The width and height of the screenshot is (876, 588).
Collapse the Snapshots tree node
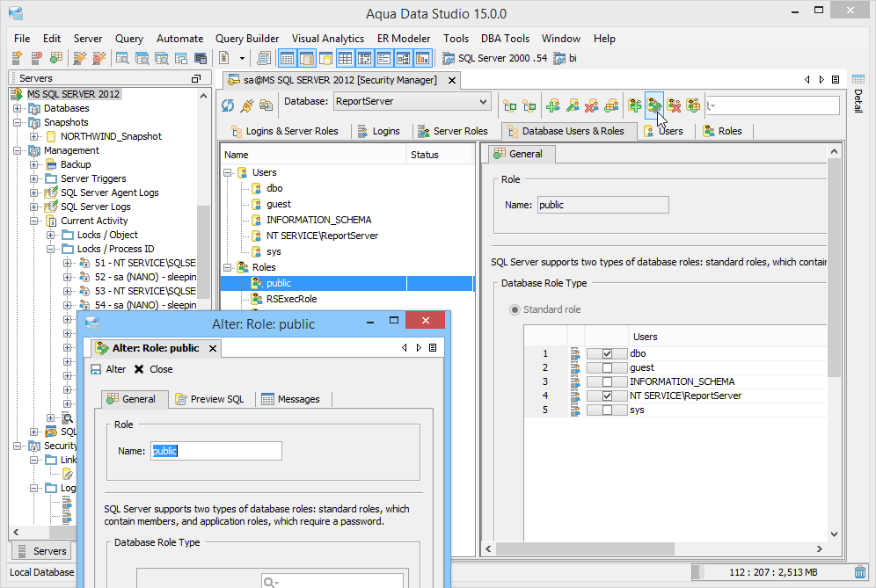[x=18, y=122]
